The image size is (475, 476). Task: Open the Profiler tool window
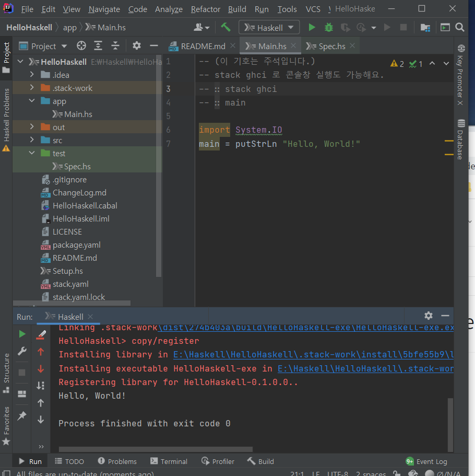(x=218, y=461)
